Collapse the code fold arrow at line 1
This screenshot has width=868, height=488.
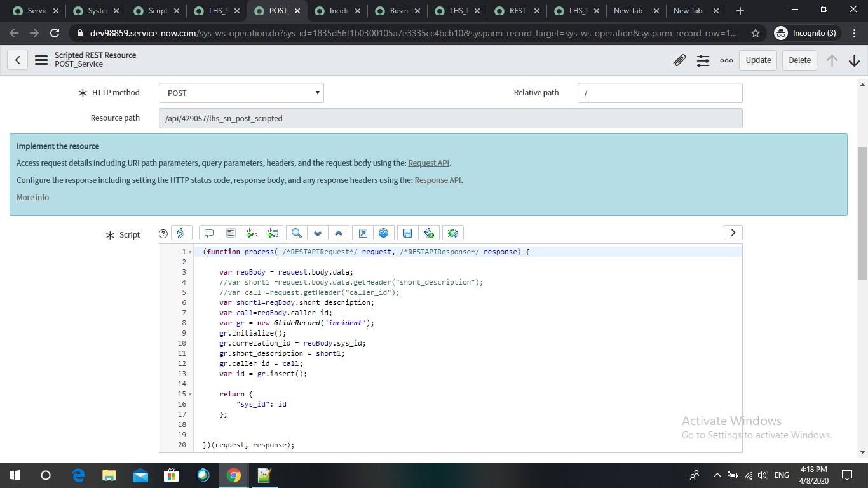[191, 252]
